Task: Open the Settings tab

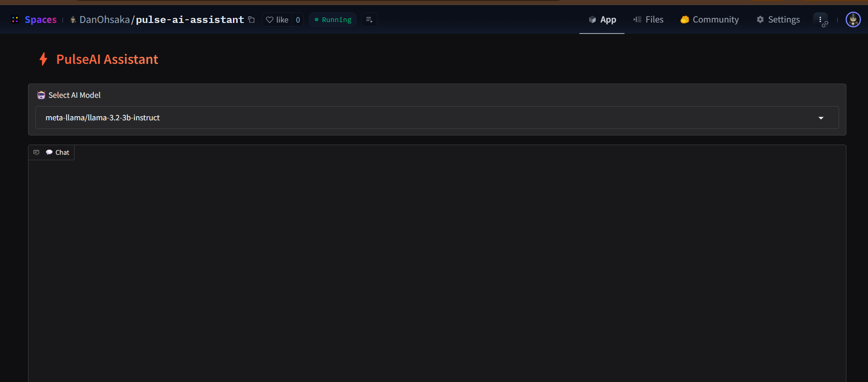Action: point(778,19)
